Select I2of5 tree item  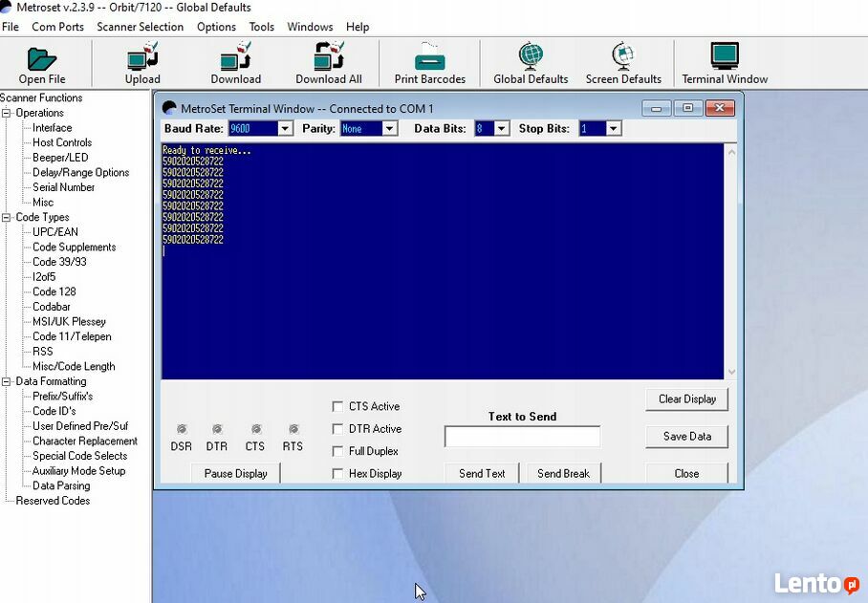point(44,277)
